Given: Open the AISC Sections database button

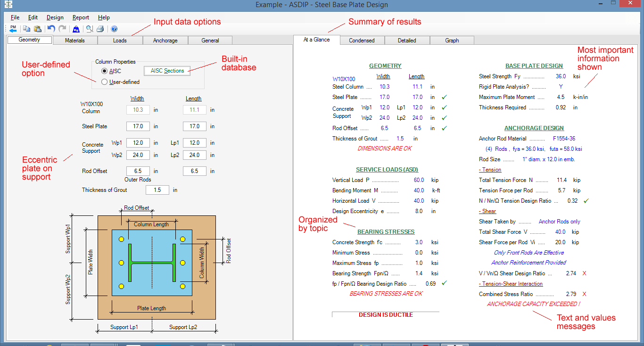Looking at the screenshot, I should click(x=167, y=70).
